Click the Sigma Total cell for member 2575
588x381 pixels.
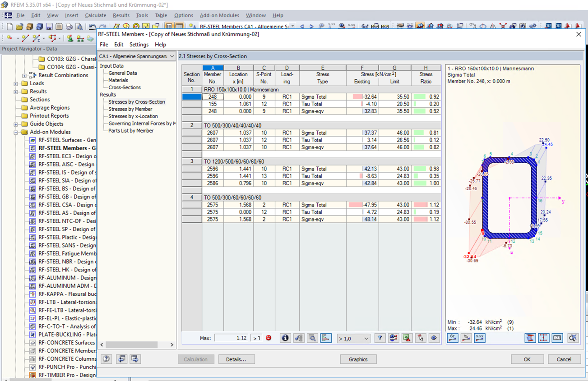(x=322, y=205)
